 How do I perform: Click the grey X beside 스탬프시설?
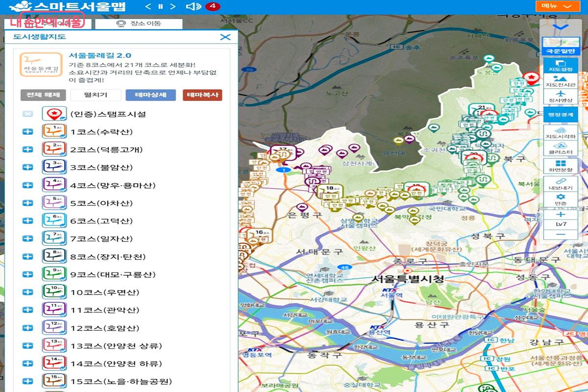click(x=27, y=114)
